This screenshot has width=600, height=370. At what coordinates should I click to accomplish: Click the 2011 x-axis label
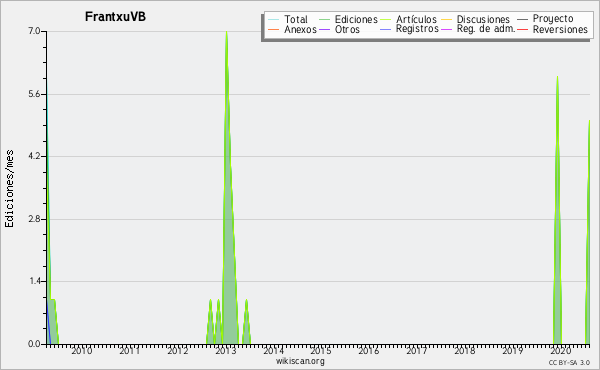click(129, 351)
